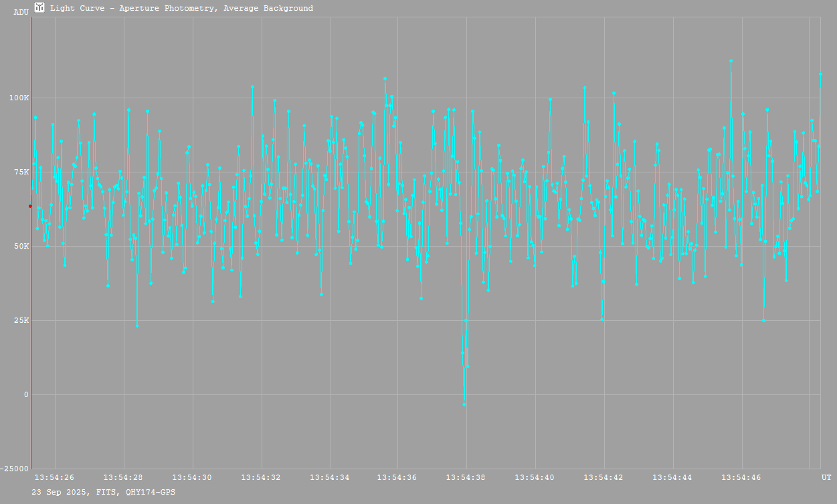Click the 13:54:46 time axis label

point(741,478)
